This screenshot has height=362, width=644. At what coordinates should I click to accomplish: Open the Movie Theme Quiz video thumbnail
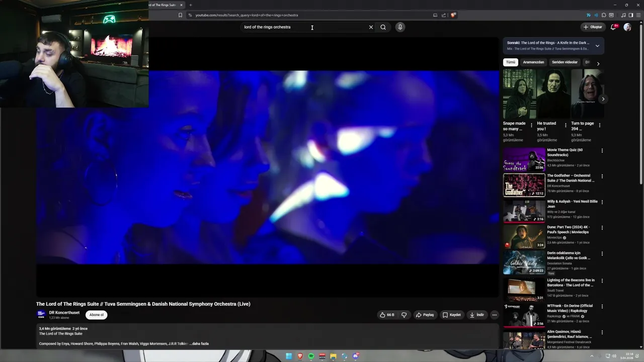click(524, 159)
